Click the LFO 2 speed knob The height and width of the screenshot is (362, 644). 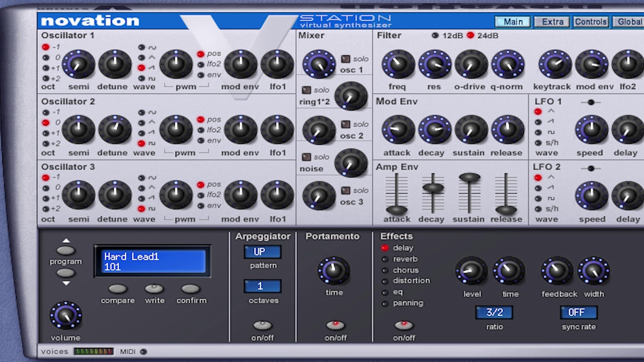[592, 196]
